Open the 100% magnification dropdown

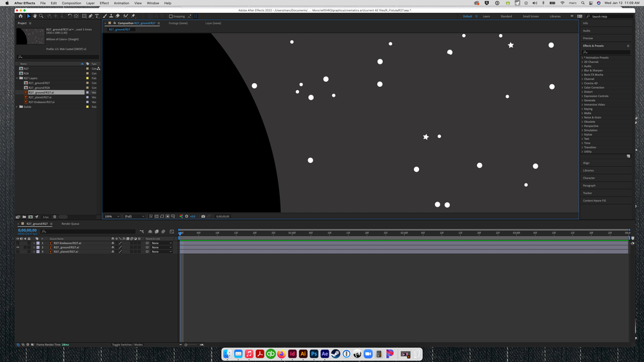pyautogui.click(x=112, y=216)
